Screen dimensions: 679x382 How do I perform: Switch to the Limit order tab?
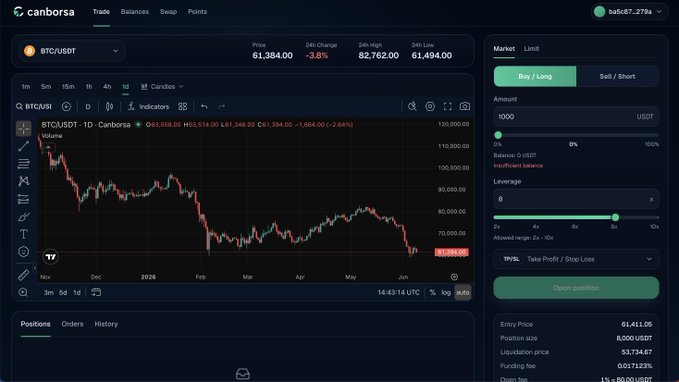(x=531, y=49)
